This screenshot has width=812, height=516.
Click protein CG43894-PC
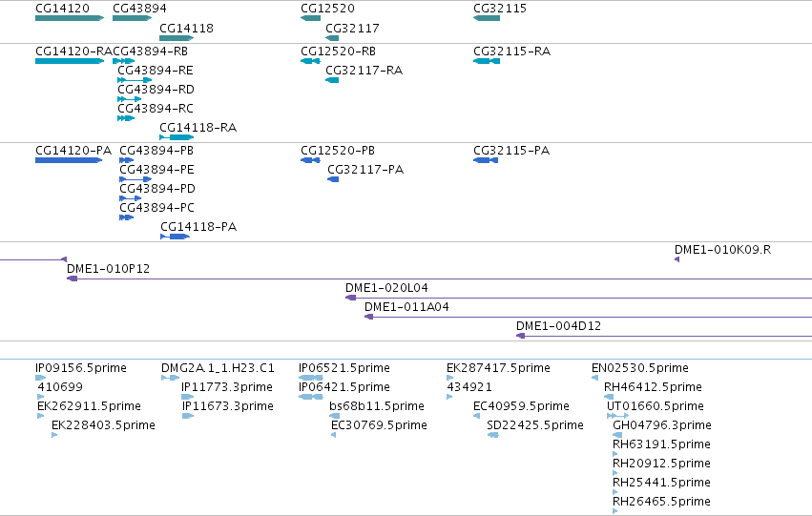(x=126, y=217)
